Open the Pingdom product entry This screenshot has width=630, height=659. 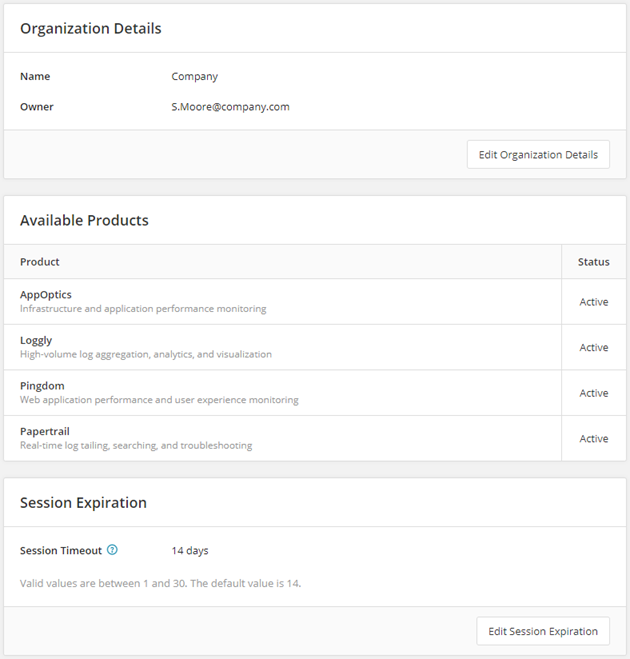[x=42, y=386]
